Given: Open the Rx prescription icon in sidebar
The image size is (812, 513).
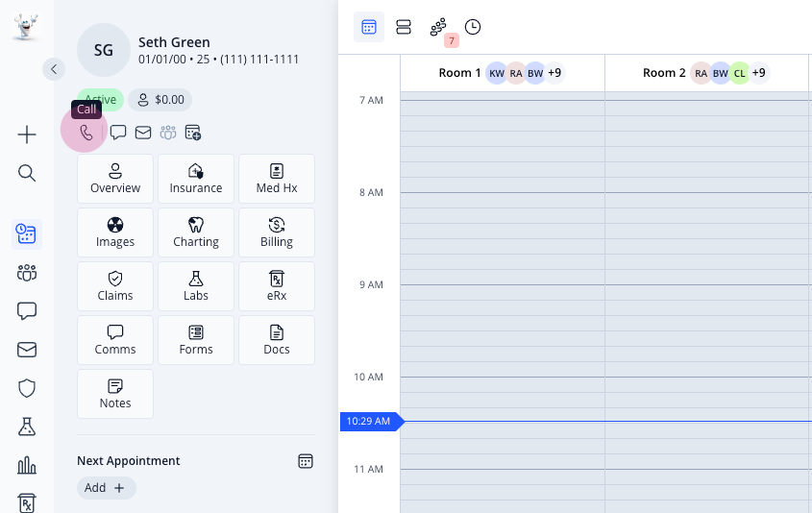Looking at the screenshot, I should [x=27, y=503].
